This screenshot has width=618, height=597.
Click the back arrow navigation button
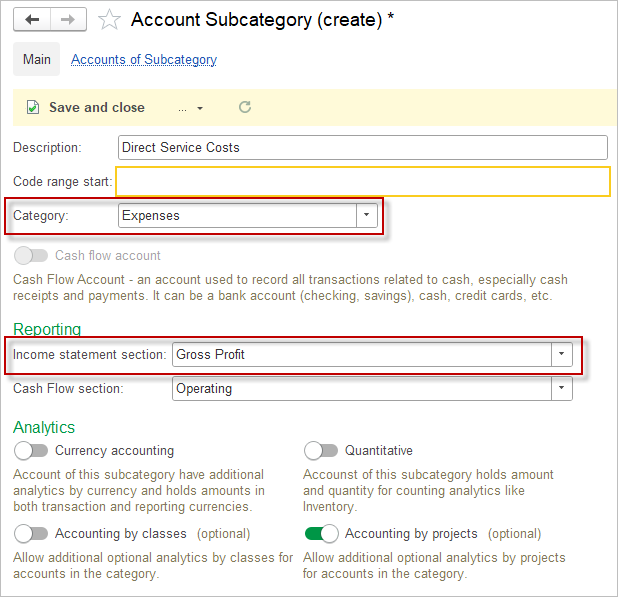pos(31,19)
